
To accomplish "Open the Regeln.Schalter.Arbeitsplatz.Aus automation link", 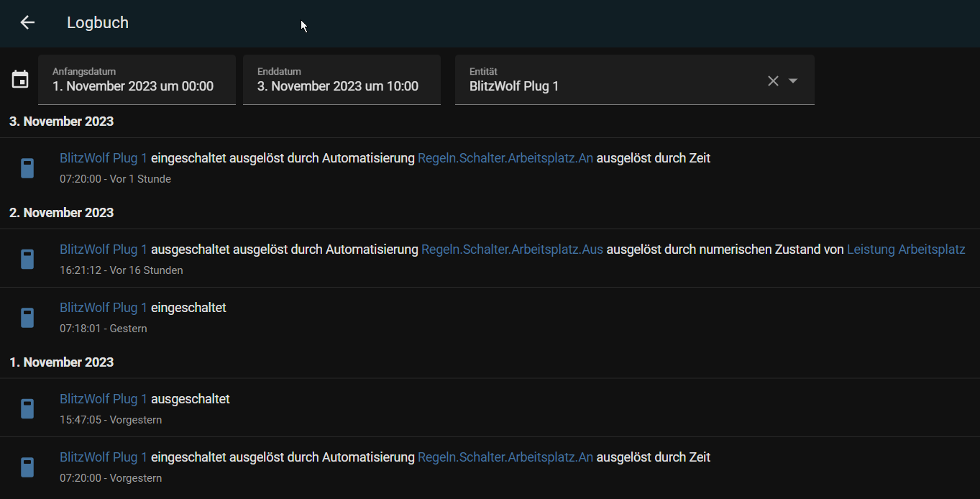I will tap(512, 249).
